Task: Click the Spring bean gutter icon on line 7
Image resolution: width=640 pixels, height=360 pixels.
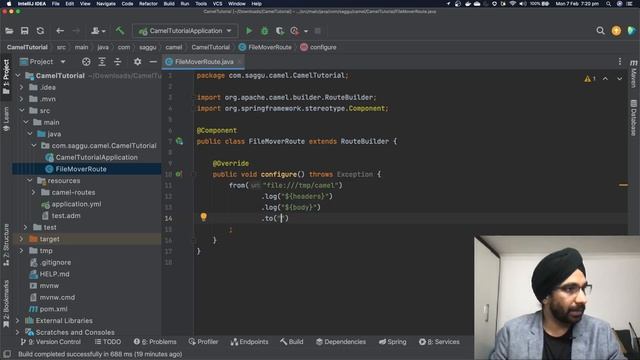Action: pyautogui.click(x=179, y=141)
